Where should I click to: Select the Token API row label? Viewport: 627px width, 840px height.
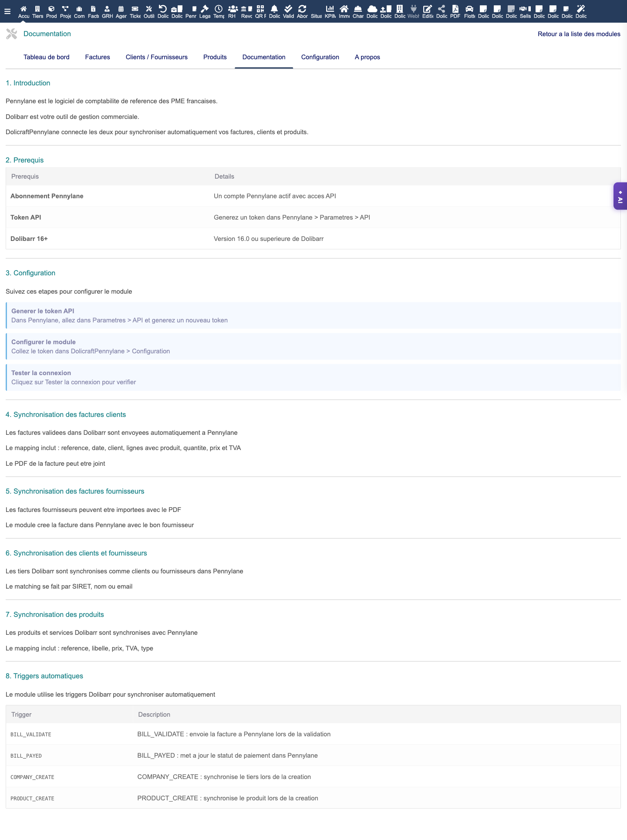tap(26, 217)
